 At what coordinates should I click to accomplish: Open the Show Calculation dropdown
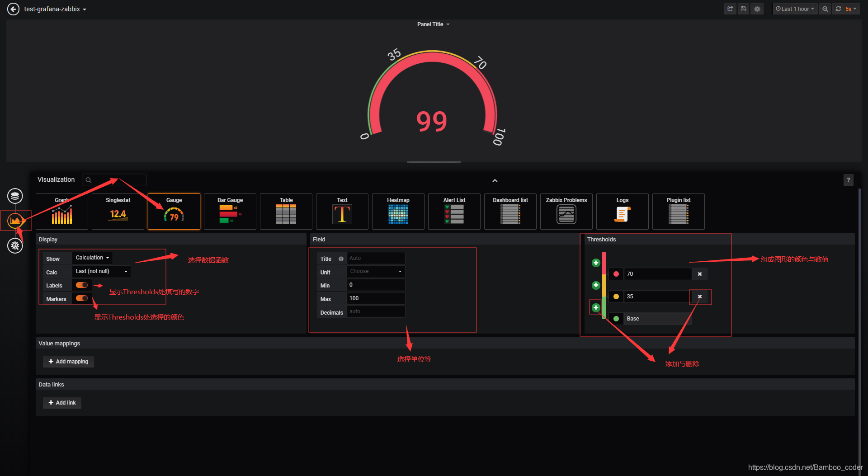(x=92, y=258)
